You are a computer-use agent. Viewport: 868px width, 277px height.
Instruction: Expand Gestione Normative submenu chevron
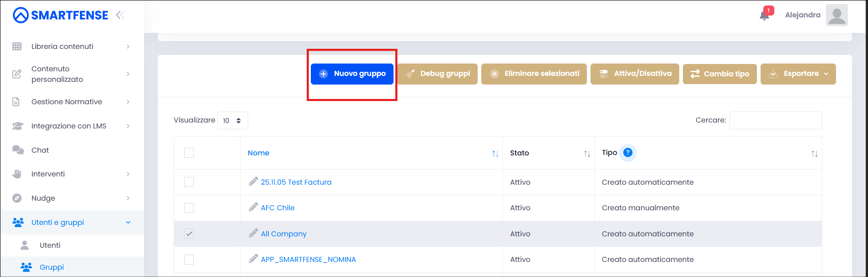click(128, 101)
